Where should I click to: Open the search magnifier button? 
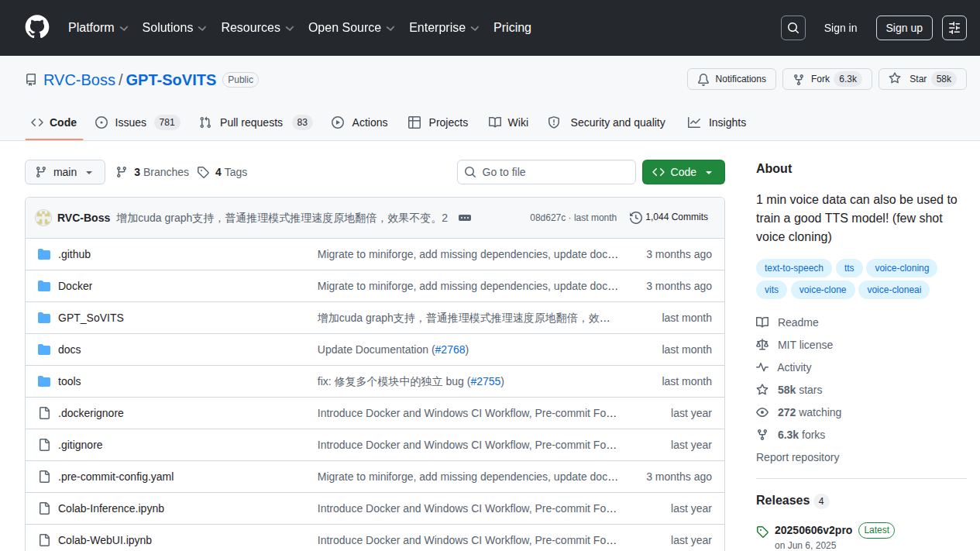click(x=793, y=28)
